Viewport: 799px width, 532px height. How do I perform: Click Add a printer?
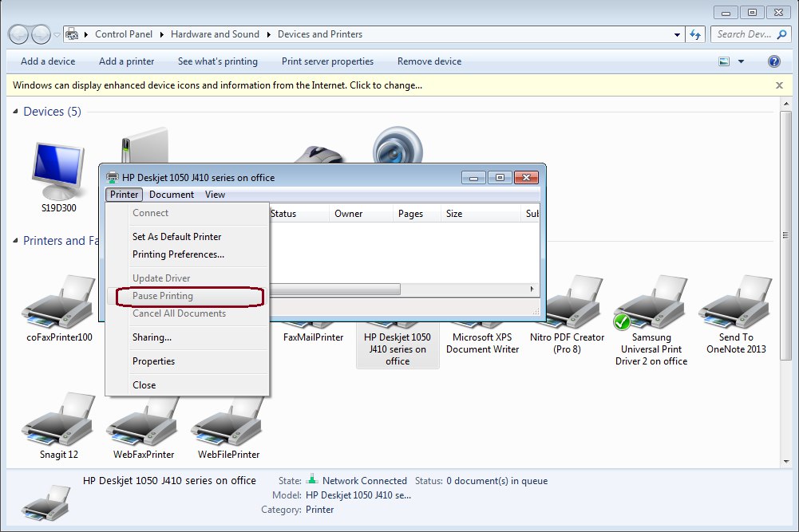[x=126, y=61]
